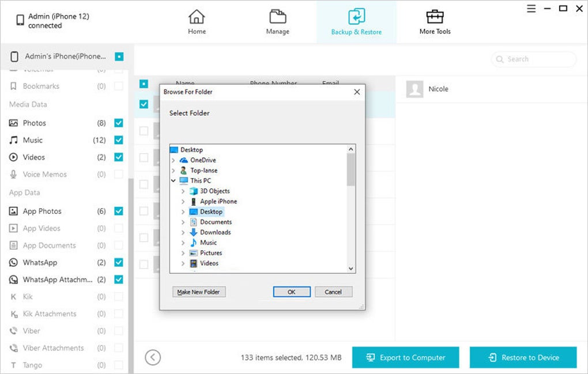Uncheck the Music checkbox
This screenshot has height=374, width=588.
119,140
